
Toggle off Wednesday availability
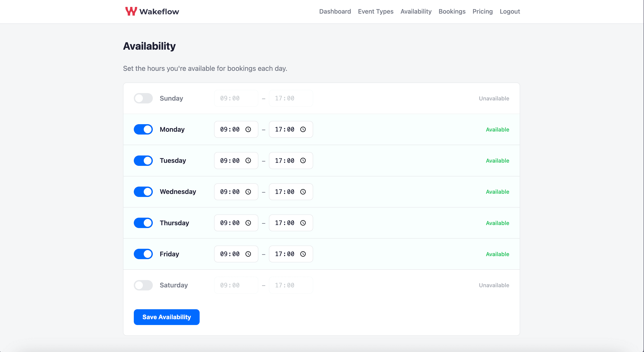(143, 192)
